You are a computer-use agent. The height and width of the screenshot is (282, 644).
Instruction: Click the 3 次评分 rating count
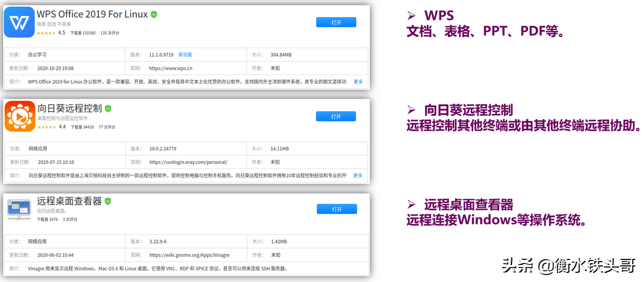pyautogui.click(x=70, y=220)
